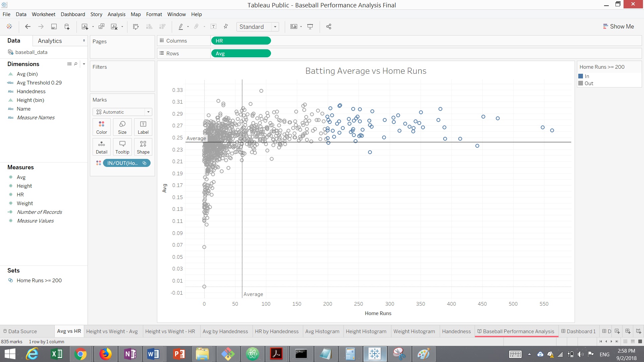Click the New Worksheet tab icon at bottom
The width and height of the screenshot is (644, 362).
pyautogui.click(x=617, y=331)
